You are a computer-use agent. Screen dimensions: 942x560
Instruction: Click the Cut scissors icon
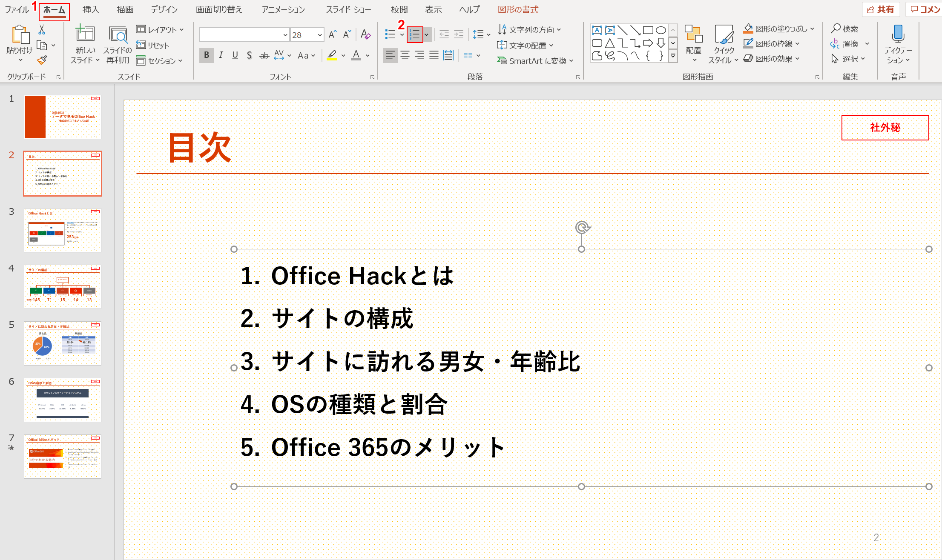point(42,30)
